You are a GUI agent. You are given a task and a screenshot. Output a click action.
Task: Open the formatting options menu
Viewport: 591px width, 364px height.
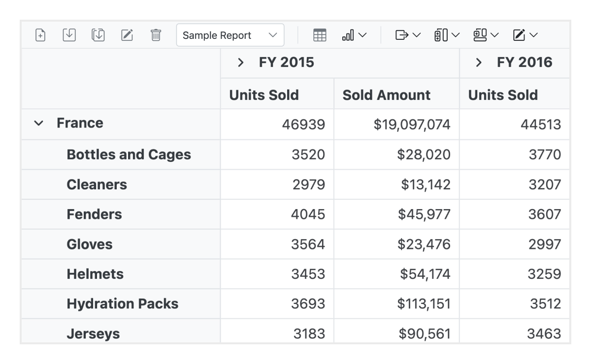[525, 35]
